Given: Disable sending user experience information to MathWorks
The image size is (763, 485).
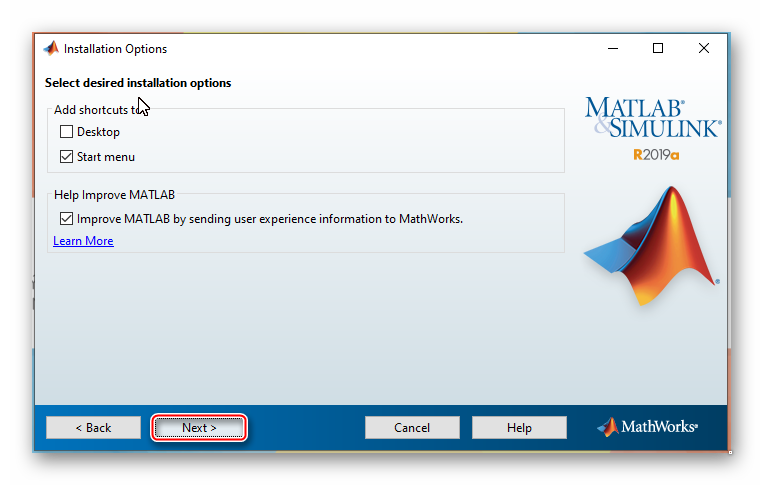Looking at the screenshot, I should click(67, 218).
